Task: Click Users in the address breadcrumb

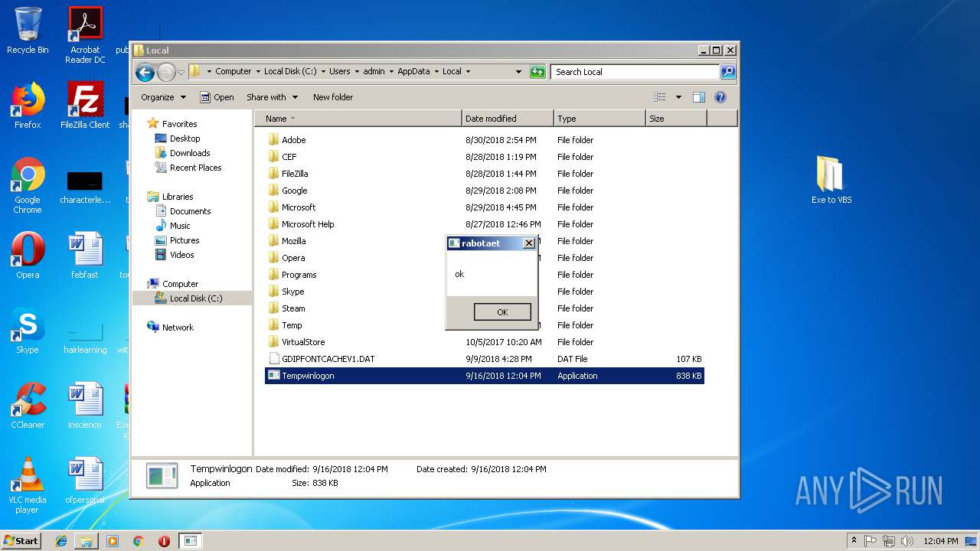Action: 340,72
